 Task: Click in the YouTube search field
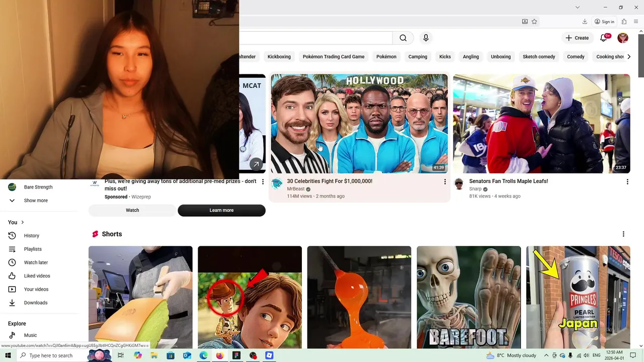pos(315,38)
